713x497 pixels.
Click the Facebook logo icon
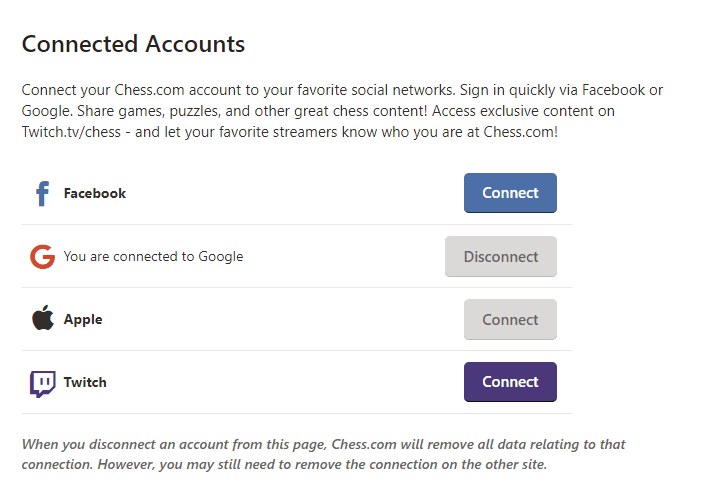pos(42,193)
